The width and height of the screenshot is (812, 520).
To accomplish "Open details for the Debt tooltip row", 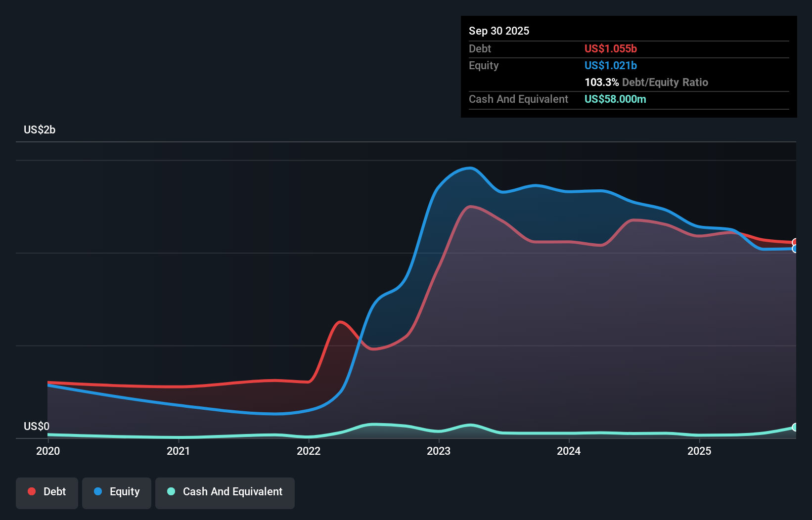I will coord(480,48).
